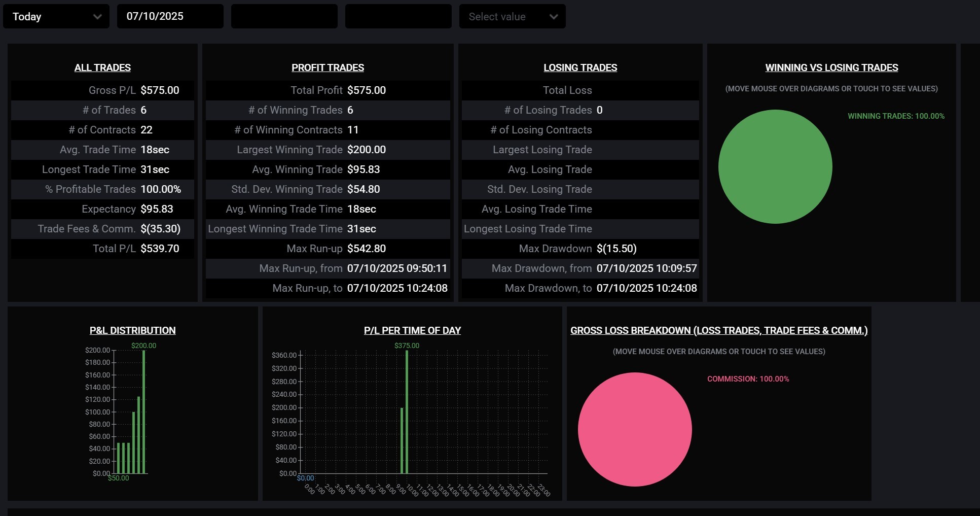Image resolution: width=980 pixels, height=516 pixels.
Task: Click the green winning trades pie chart
Action: (x=775, y=166)
